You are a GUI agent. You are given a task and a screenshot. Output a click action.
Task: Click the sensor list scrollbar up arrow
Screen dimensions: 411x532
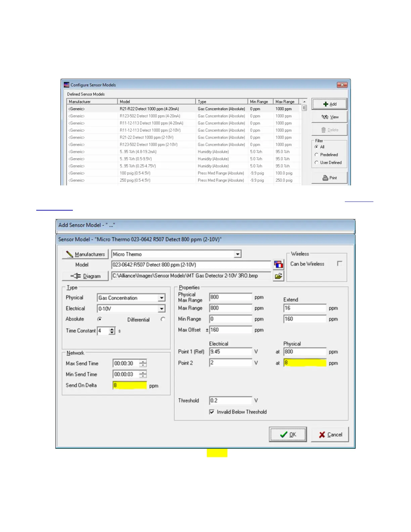304,102
